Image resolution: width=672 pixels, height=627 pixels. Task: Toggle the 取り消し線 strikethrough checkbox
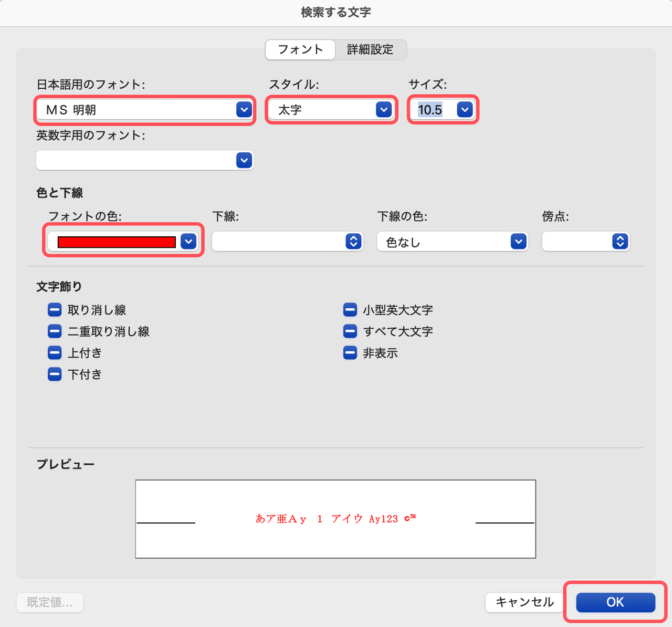click(x=55, y=310)
